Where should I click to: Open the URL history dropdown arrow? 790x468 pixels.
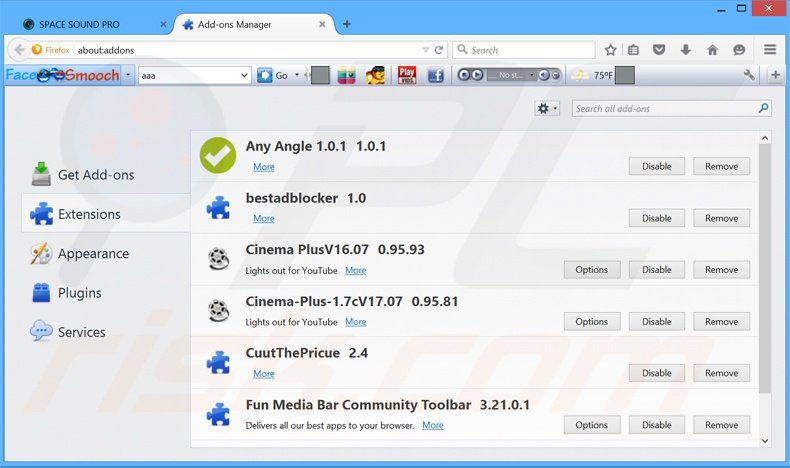click(425, 50)
